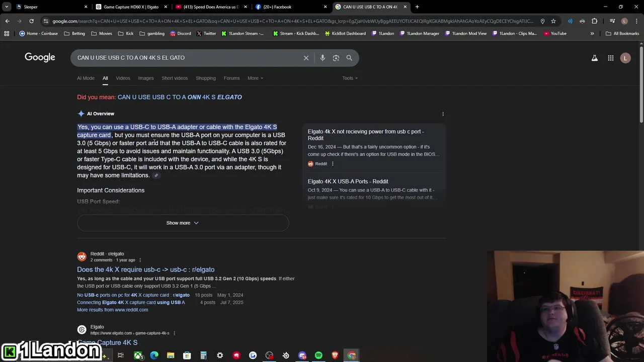Select the Shopping search tab
Screen dimensions: 644x362
[x=206, y=78]
